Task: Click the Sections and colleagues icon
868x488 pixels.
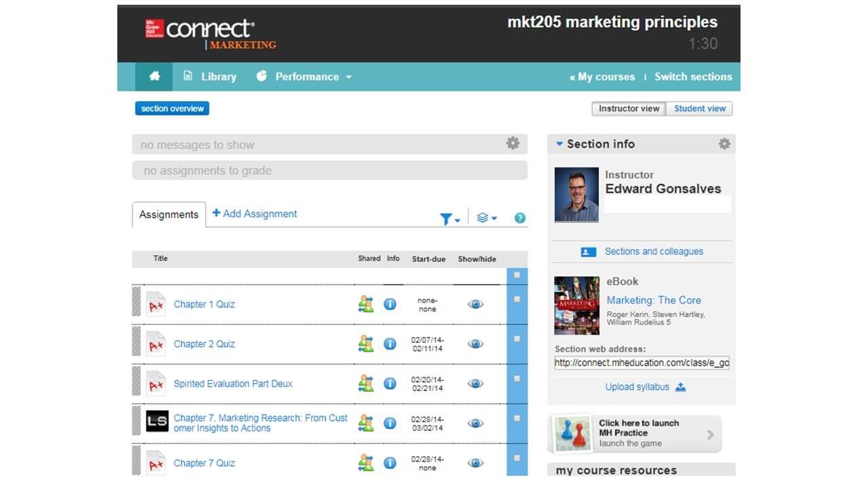Action: [x=589, y=252]
